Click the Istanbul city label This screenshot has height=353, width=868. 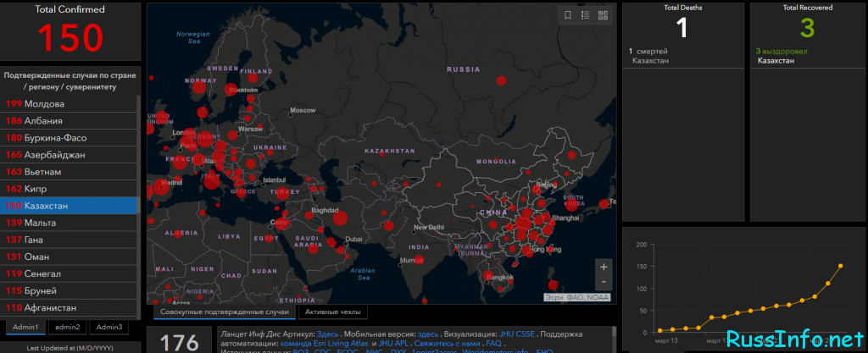pos(274,180)
